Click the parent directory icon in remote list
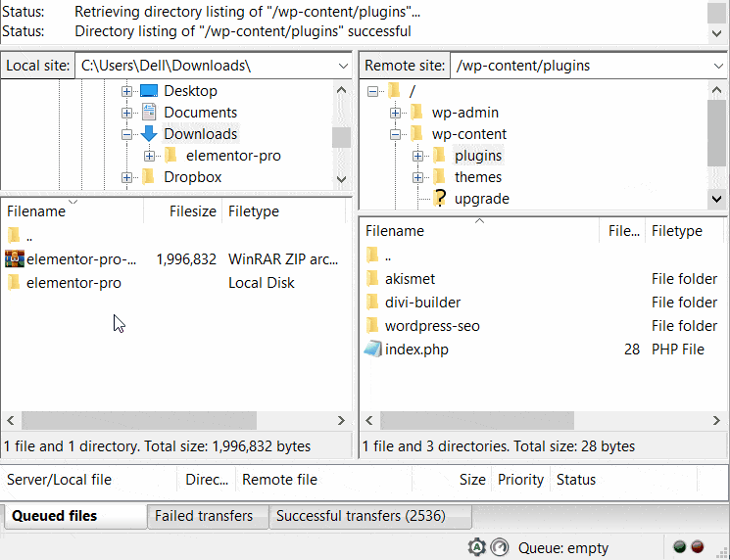This screenshot has height=560, width=730. tap(372, 255)
